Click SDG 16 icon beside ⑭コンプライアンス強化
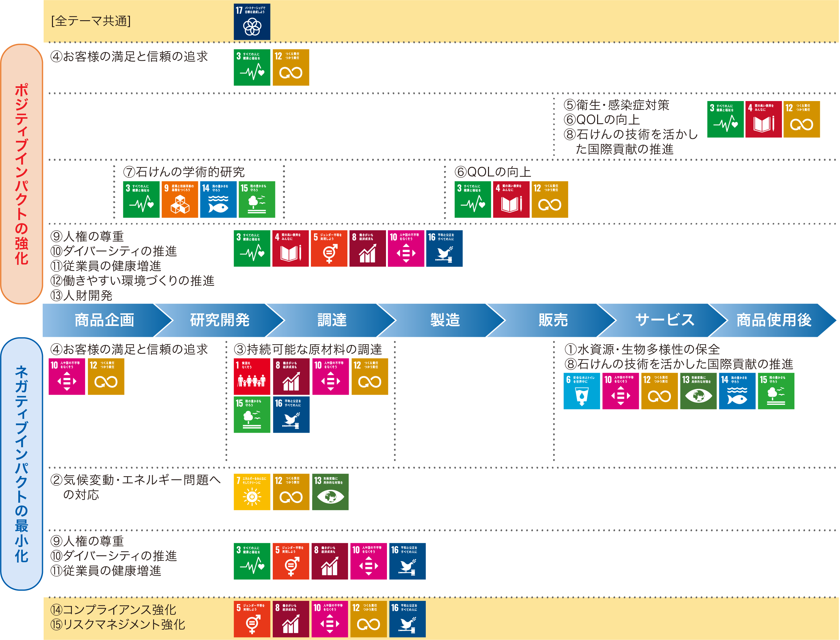Screen dimensions: 840x640 click(x=407, y=619)
